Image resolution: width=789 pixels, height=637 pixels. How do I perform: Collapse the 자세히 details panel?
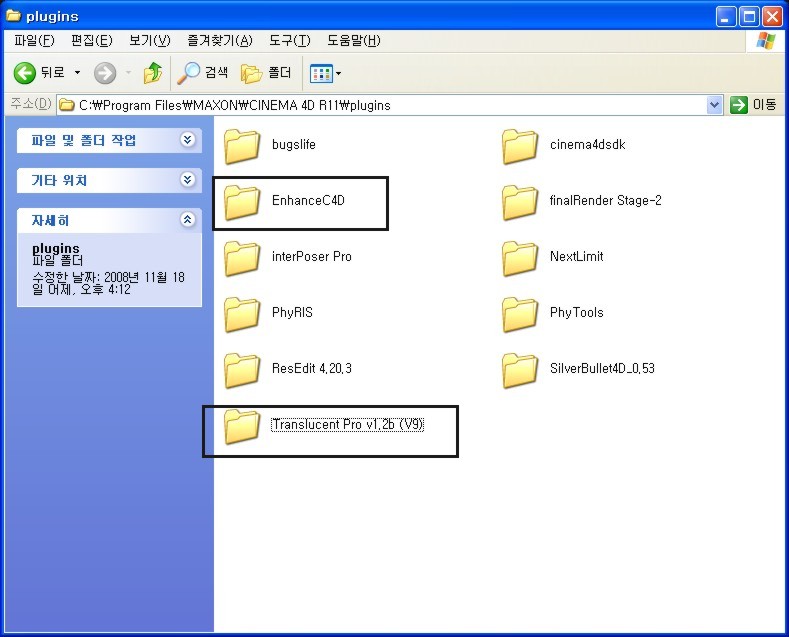click(187, 219)
